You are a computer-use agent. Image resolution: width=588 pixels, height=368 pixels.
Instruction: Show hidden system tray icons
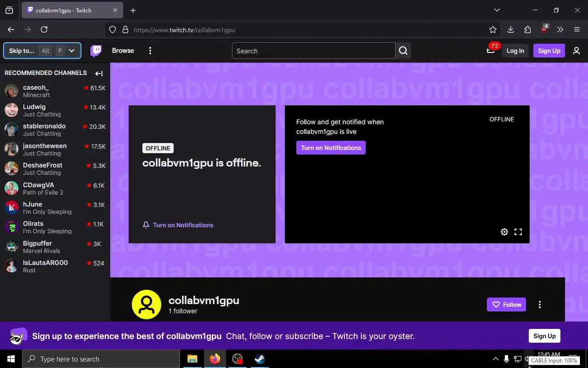[495, 359]
